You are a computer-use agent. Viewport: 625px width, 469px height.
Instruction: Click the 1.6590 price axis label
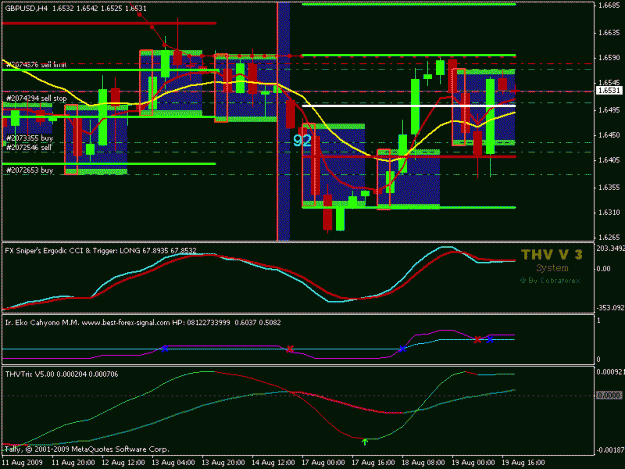click(x=609, y=58)
